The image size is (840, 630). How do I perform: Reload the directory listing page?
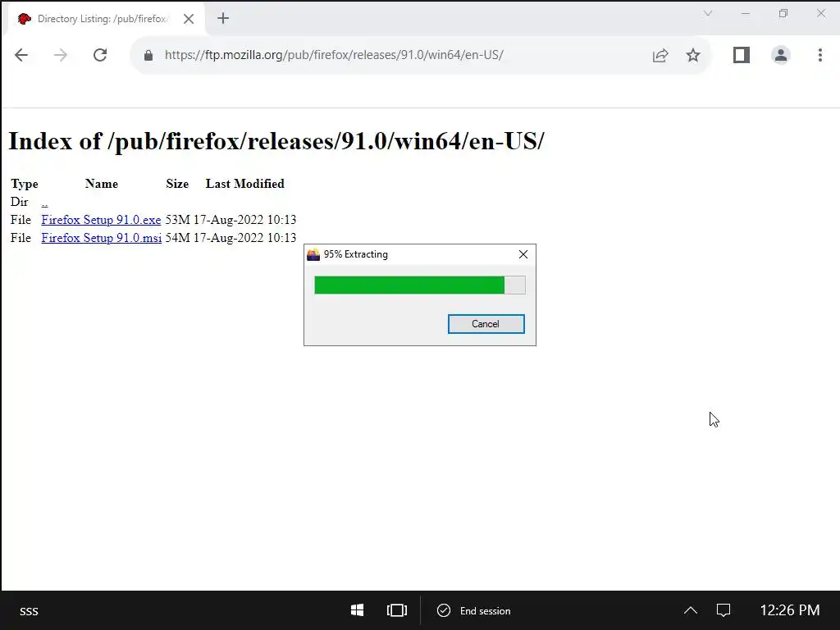[x=100, y=55]
